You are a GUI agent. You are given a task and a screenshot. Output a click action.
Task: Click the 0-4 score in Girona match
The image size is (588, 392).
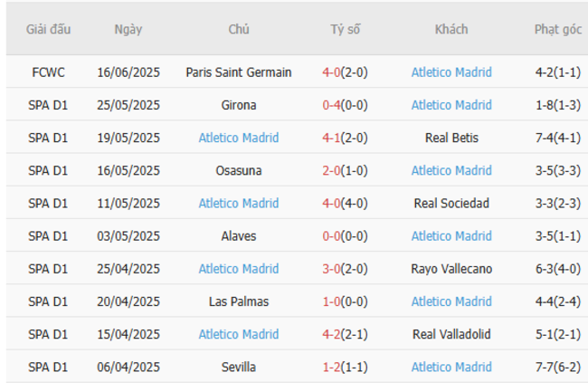[x=333, y=105]
